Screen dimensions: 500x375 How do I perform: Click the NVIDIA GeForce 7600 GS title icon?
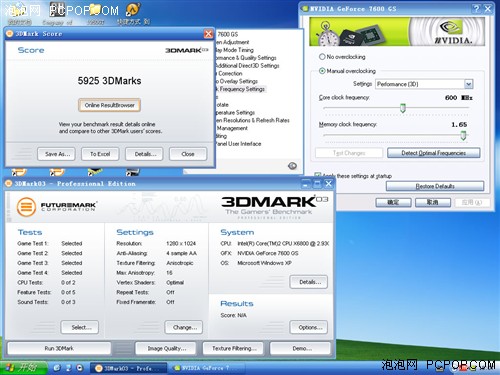[305, 9]
